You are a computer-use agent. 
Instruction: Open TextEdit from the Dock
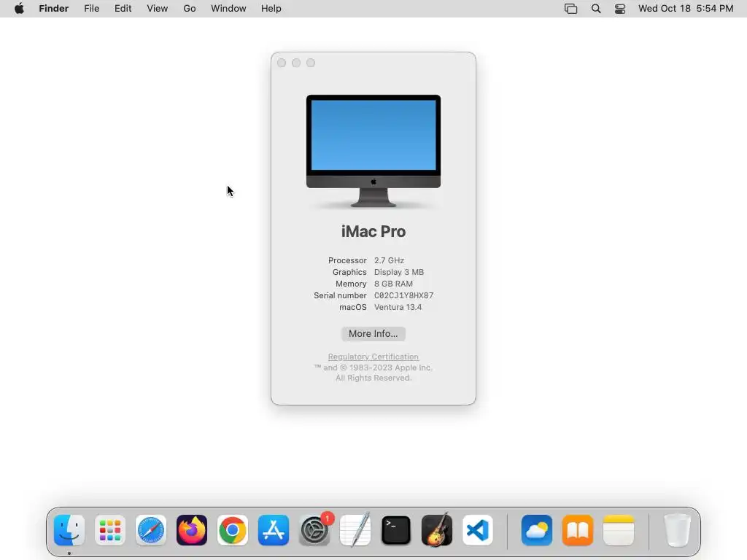pyautogui.click(x=355, y=530)
